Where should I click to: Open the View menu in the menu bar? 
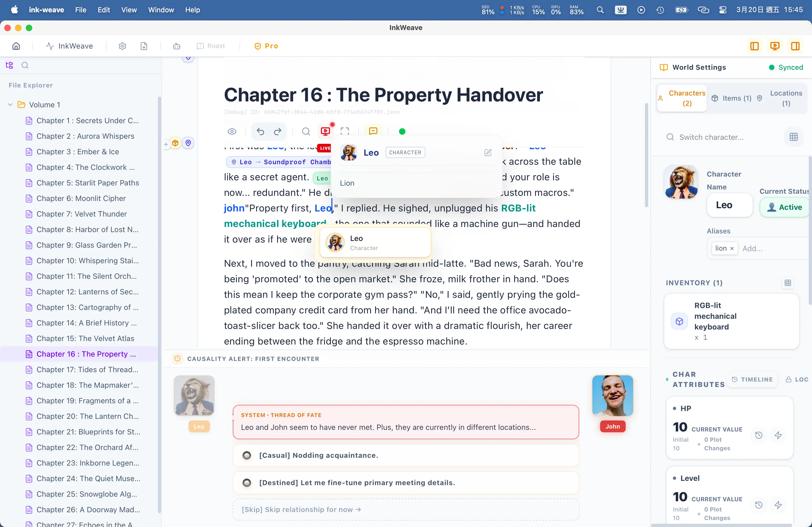tap(129, 10)
